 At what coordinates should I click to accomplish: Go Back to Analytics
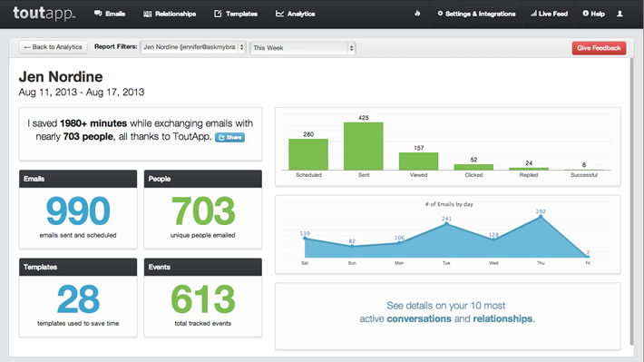(53, 47)
